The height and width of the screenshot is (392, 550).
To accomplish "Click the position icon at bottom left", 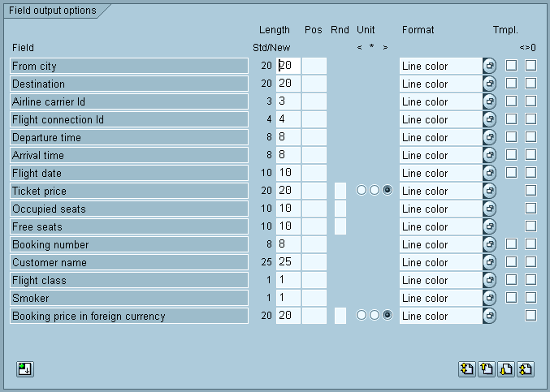I will tap(25, 369).
